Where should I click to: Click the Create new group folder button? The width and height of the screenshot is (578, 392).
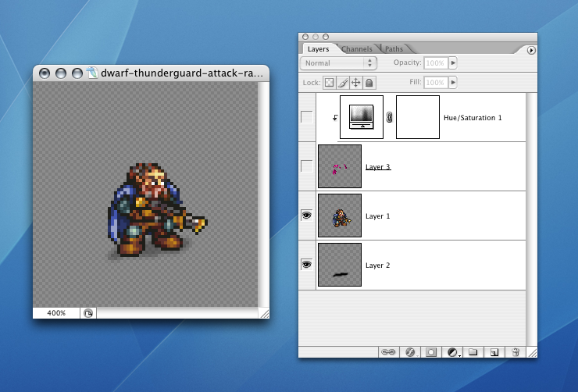(473, 352)
